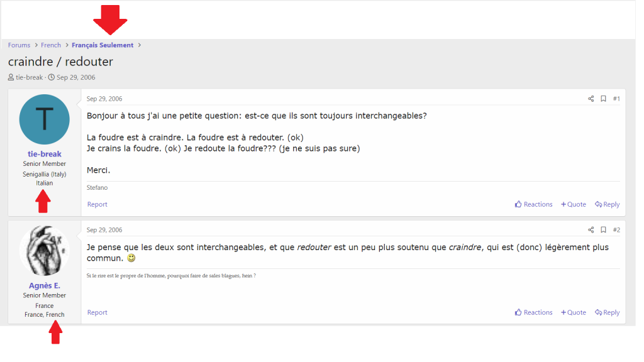Click the share icon on post #1
The image size is (644, 362).
591,99
